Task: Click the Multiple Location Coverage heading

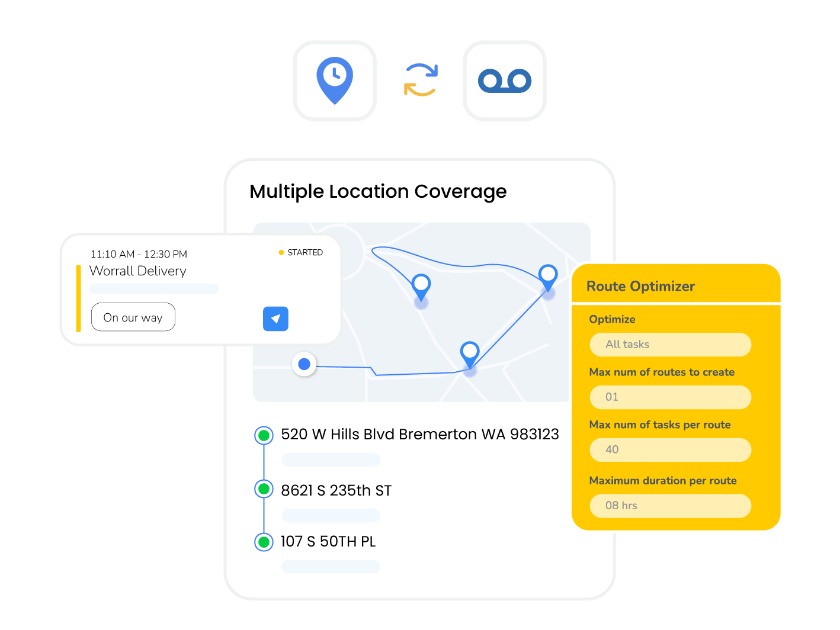Action: pos(378,191)
